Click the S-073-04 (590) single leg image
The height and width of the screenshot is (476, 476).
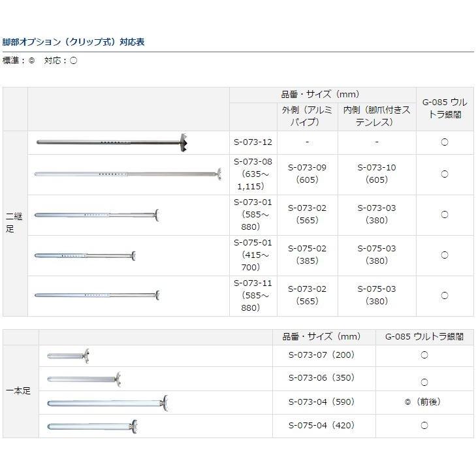tap(108, 403)
